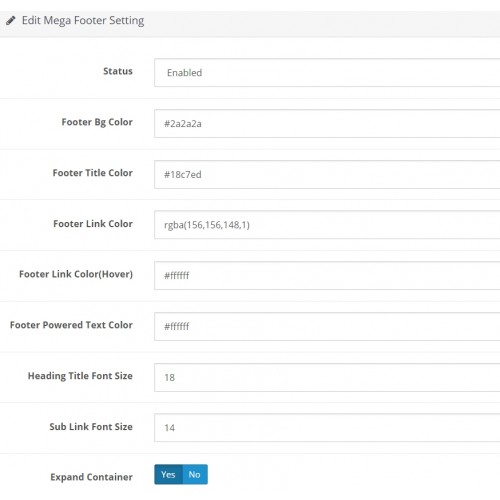500x500 pixels.
Task: Select Yes for Expand Container
Action: click(168, 474)
